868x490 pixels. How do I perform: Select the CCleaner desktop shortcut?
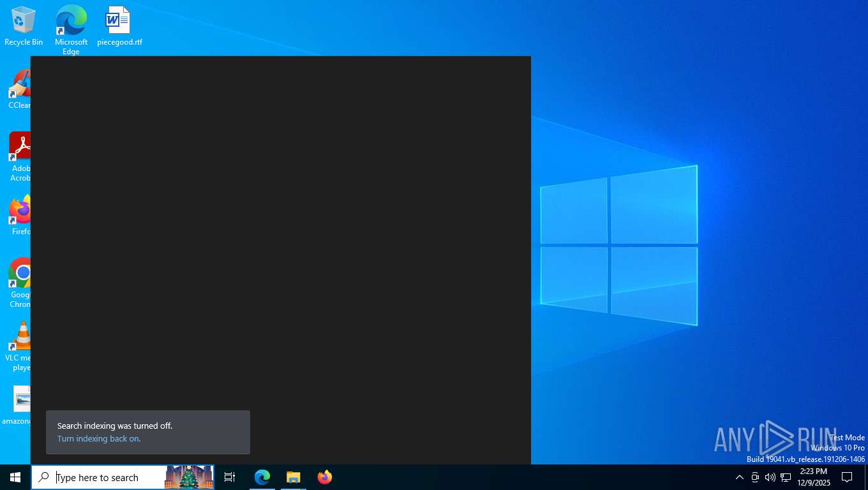coord(19,89)
